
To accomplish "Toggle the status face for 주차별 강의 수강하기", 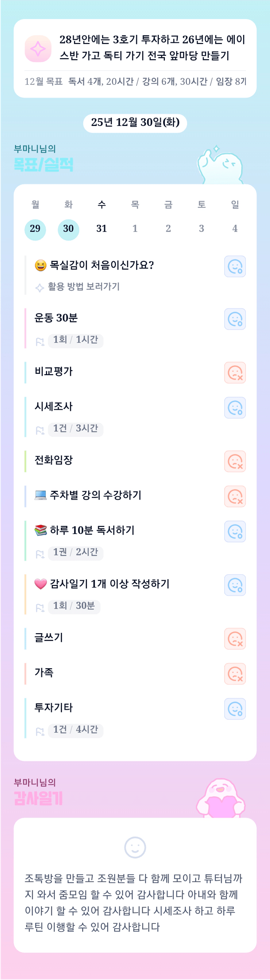I will [x=235, y=497].
